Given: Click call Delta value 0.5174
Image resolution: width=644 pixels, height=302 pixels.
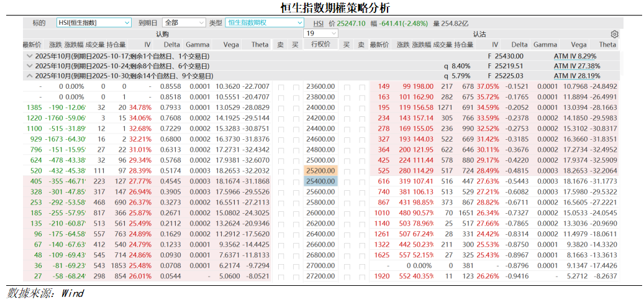Looking at the screenshot, I should tap(171, 171).
